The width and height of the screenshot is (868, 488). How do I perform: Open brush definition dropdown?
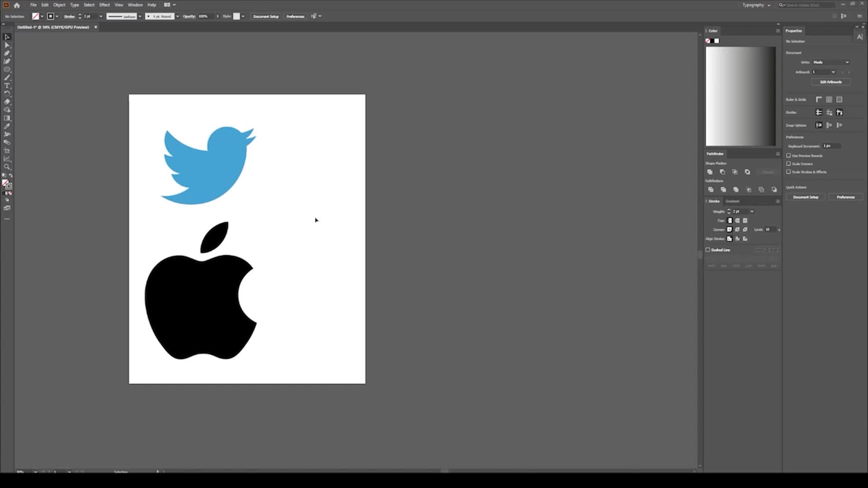pos(177,16)
